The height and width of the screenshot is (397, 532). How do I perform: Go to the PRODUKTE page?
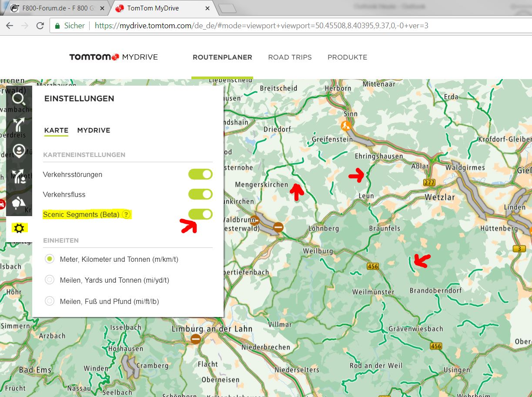click(347, 57)
